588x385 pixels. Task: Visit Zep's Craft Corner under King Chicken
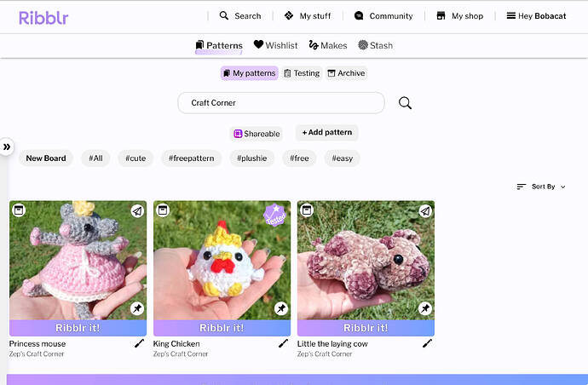[x=181, y=353]
